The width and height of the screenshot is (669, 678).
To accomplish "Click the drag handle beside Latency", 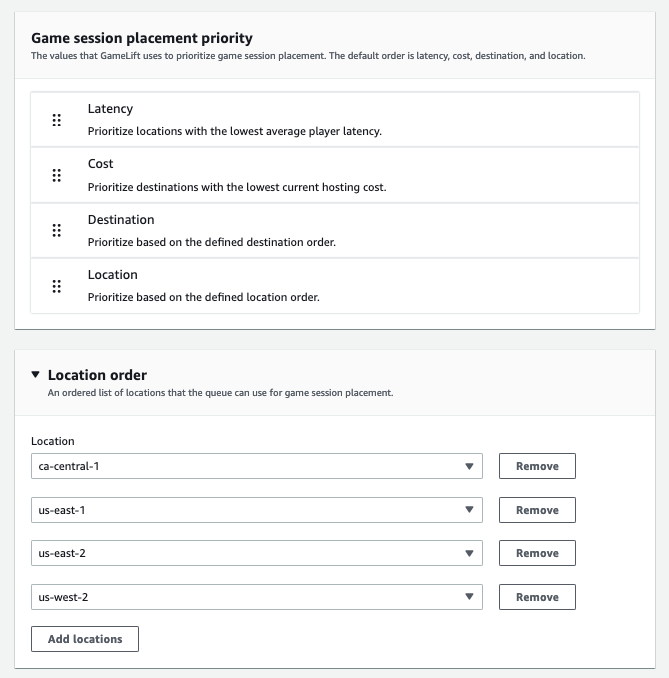I will [56, 120].
